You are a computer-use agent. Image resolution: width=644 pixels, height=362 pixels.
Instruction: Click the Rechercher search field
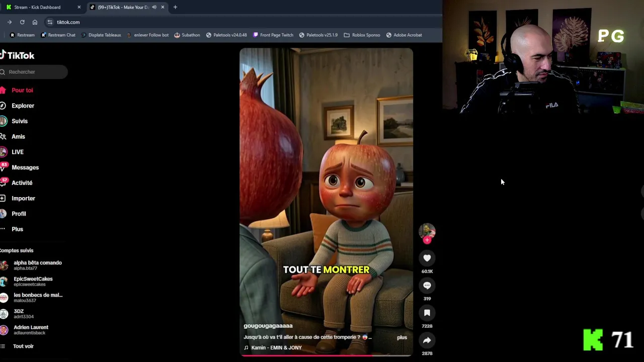tap(34, 72)
